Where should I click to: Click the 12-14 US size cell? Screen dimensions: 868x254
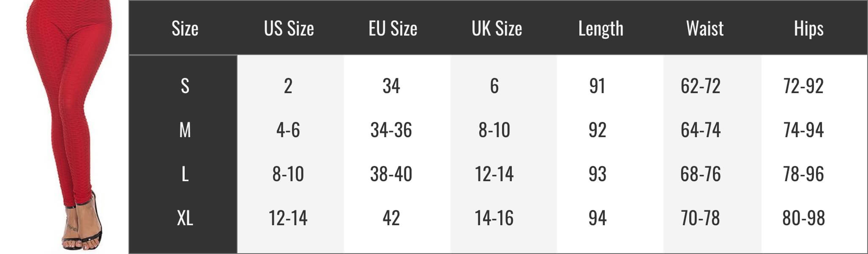tap(288, 218)
